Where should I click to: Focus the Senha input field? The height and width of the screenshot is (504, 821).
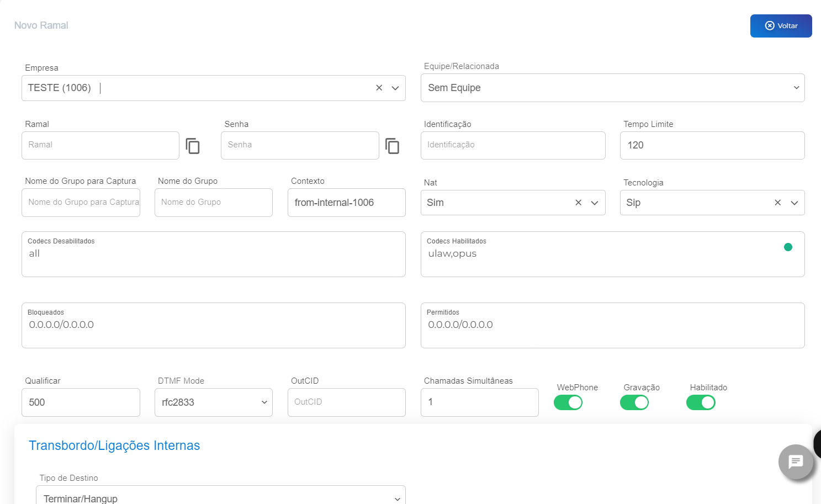coord(300,145)
